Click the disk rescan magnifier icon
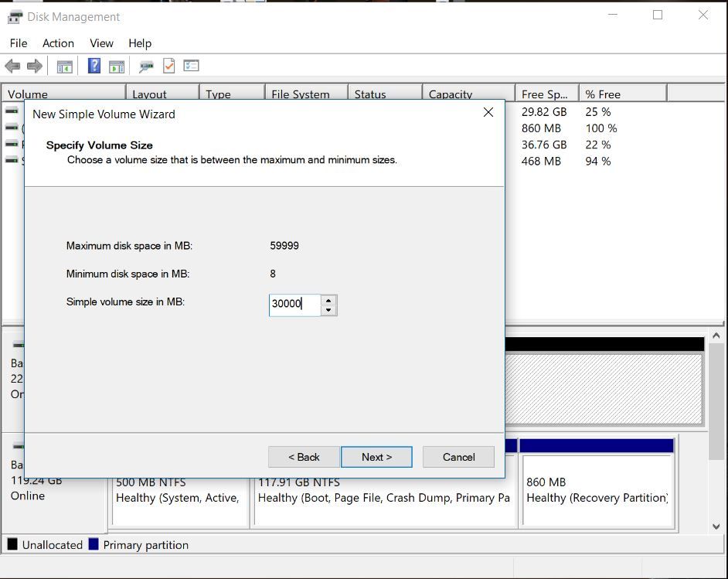The width and height of the screenshot is (728, 579). (145, 66)
